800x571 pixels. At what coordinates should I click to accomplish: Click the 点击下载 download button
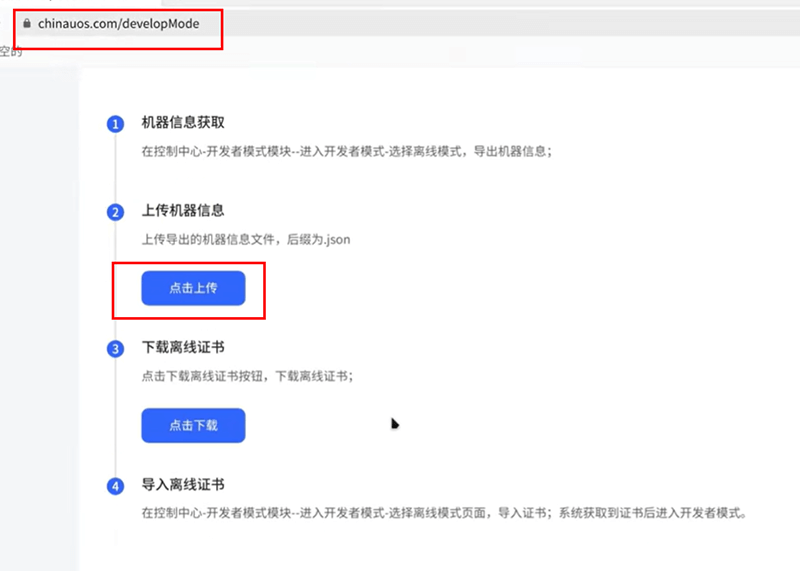[193, 425]
